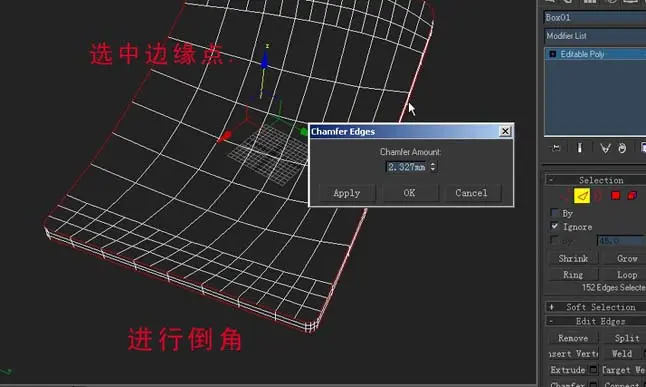The width and height of the screenshot is (646, 387).
Task: Select the Vertex sub-object level icon
Action: point(566,196)
